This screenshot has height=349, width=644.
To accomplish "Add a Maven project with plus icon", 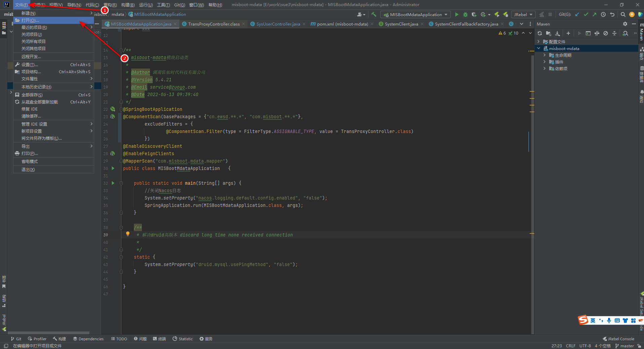I will [568, 33].
